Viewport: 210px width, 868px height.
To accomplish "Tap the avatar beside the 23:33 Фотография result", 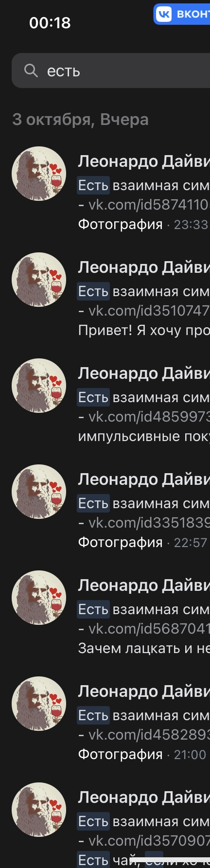I will click(x=39, y=173).
